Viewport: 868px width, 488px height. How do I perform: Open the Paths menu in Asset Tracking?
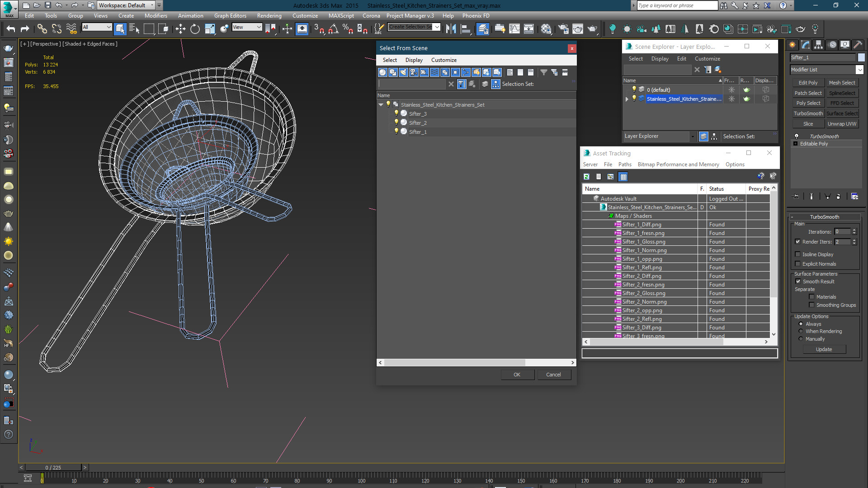point(625,164)
